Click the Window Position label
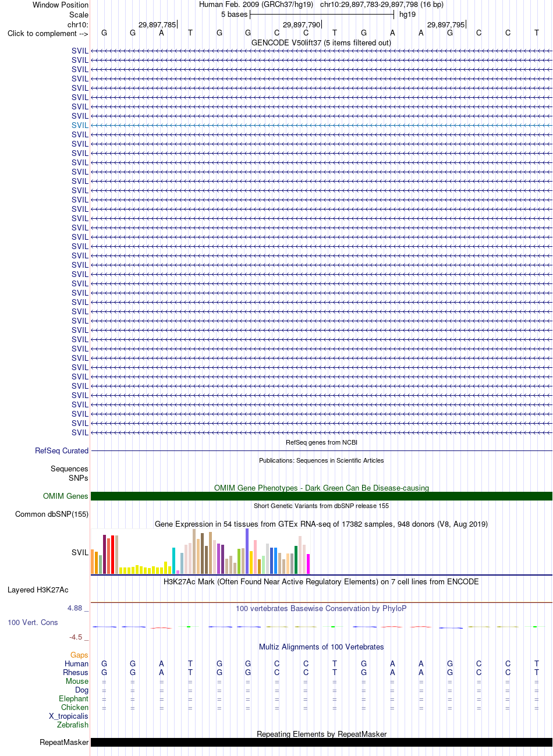This screenshot has width=553, height=756. click(61, 5)
